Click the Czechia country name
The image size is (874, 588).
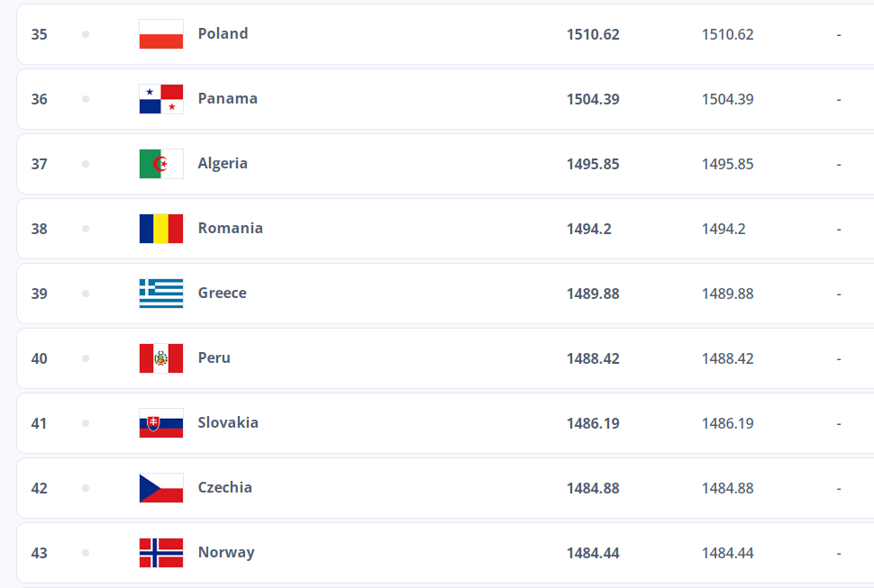coord(224,487)
